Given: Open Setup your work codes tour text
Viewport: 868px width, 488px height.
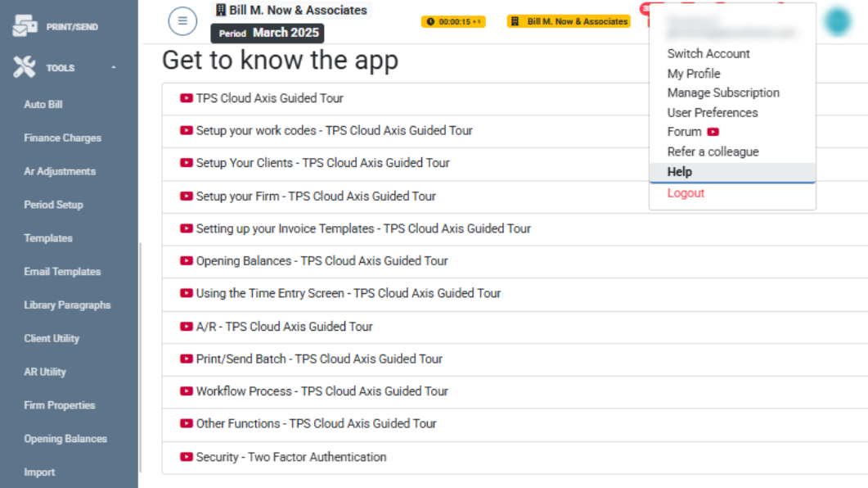Looking at the screenshot, I should [335, 130].
